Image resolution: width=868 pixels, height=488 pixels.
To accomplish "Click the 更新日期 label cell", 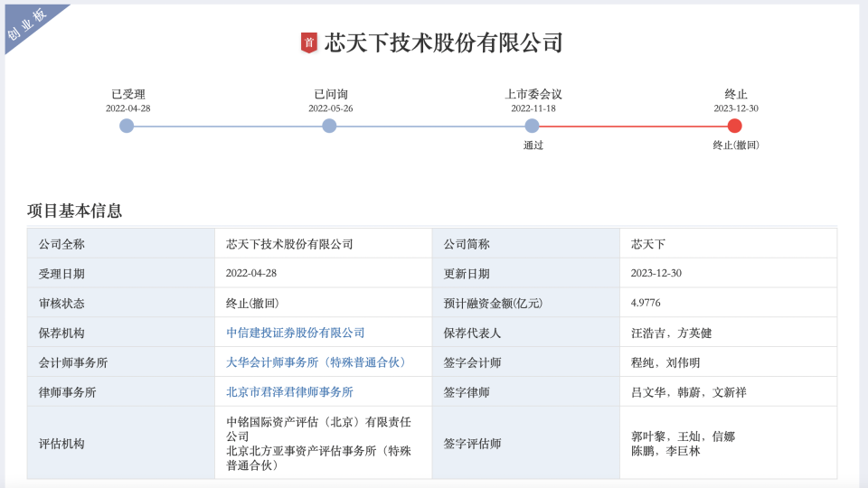I will 526,273.
